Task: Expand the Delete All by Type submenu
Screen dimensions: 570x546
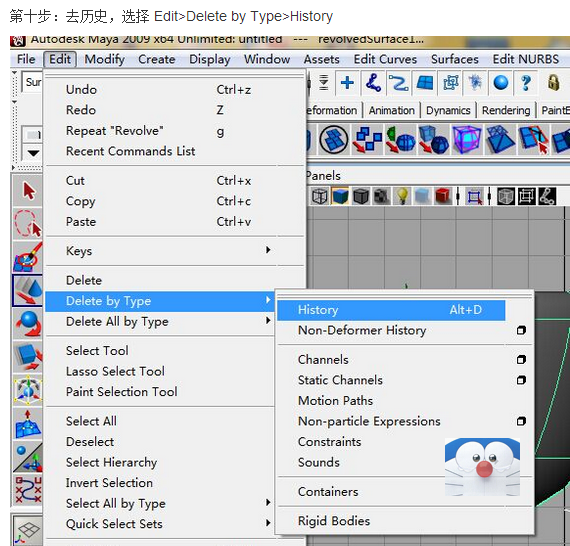Action: pos(268,320)
